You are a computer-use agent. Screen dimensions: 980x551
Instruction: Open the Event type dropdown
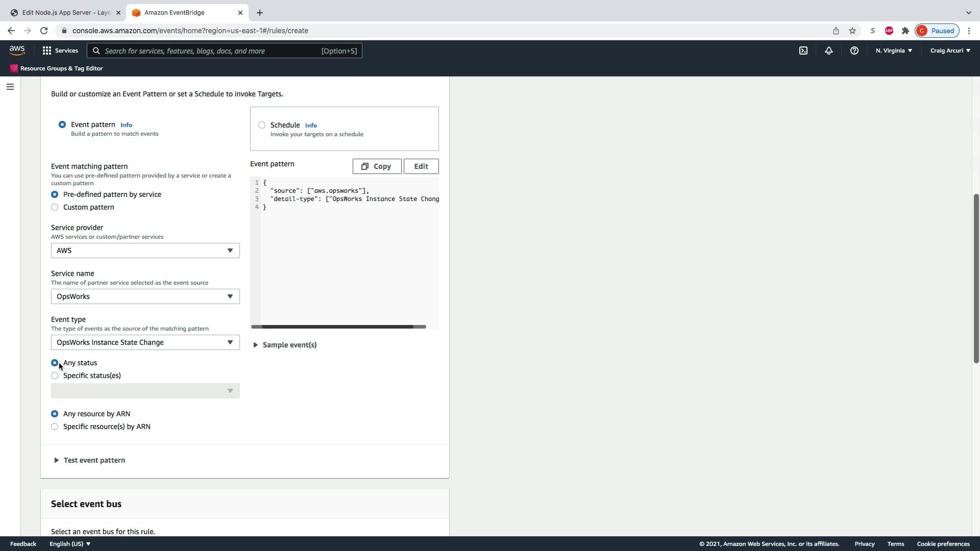pyautogui.click(x=145, y=342)
